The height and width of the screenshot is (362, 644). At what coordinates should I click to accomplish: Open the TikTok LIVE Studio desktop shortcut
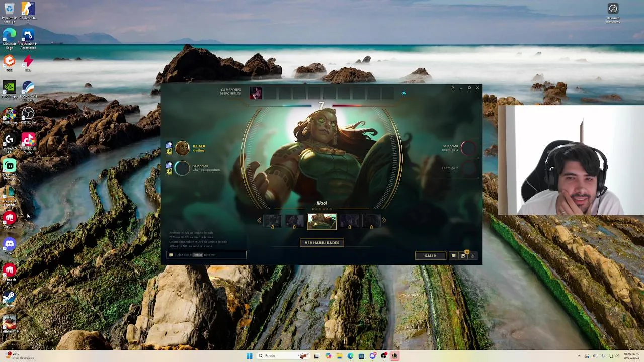28,142
